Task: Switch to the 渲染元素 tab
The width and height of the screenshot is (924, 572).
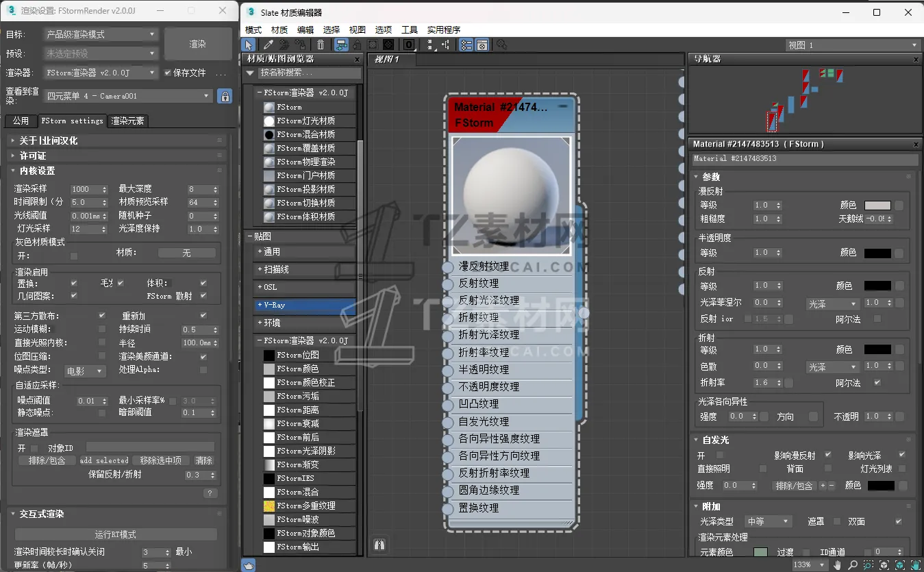Action: (128, 121)
